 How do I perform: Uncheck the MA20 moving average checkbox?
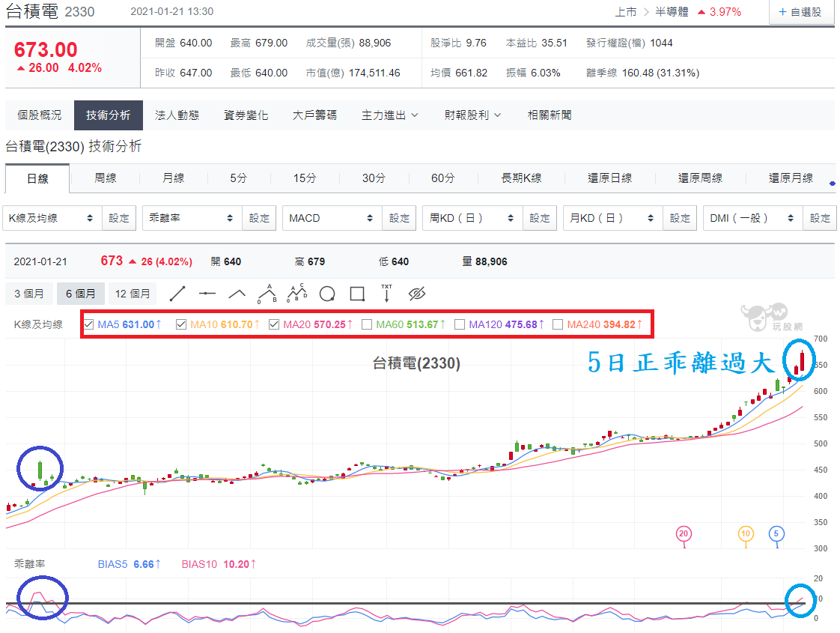(274, 324)
